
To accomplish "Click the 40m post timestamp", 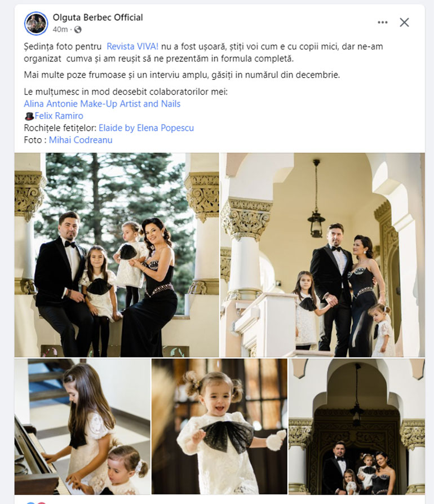I will [60, 29].
